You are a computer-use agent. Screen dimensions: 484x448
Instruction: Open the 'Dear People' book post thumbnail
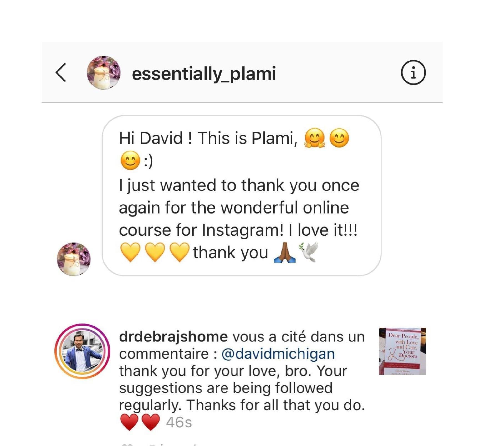(x=402, y=351)
